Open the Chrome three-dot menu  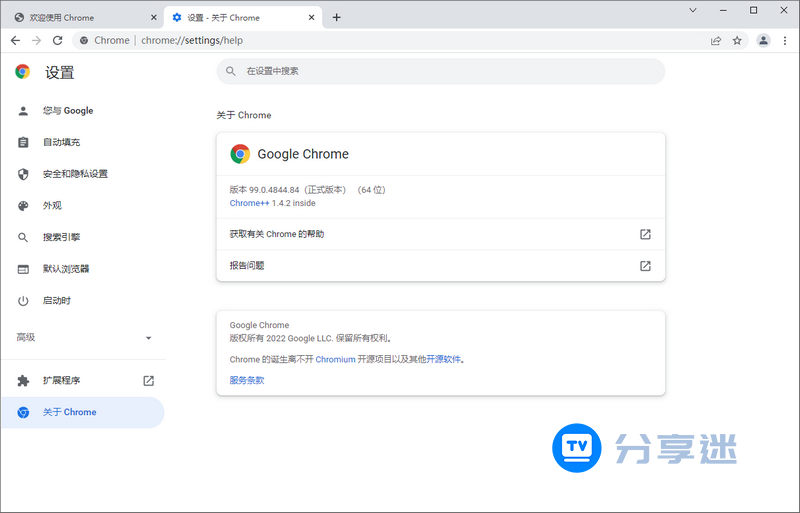point(785,40)
